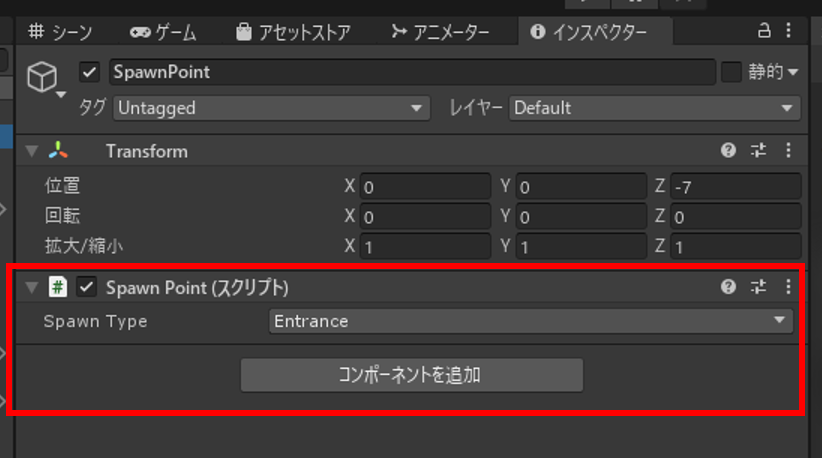Open the レイヤー Default dropdown
822x458 pixels.
(655, 108)
